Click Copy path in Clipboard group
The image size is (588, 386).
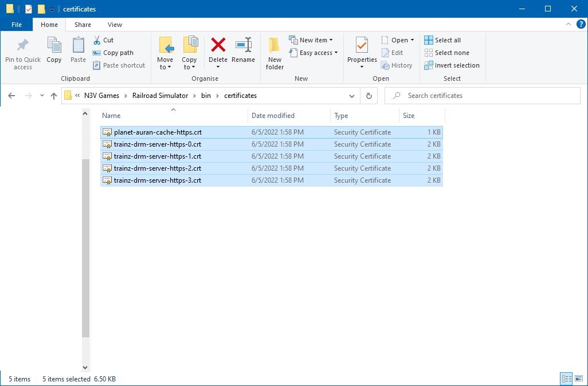tap(113, 53)
